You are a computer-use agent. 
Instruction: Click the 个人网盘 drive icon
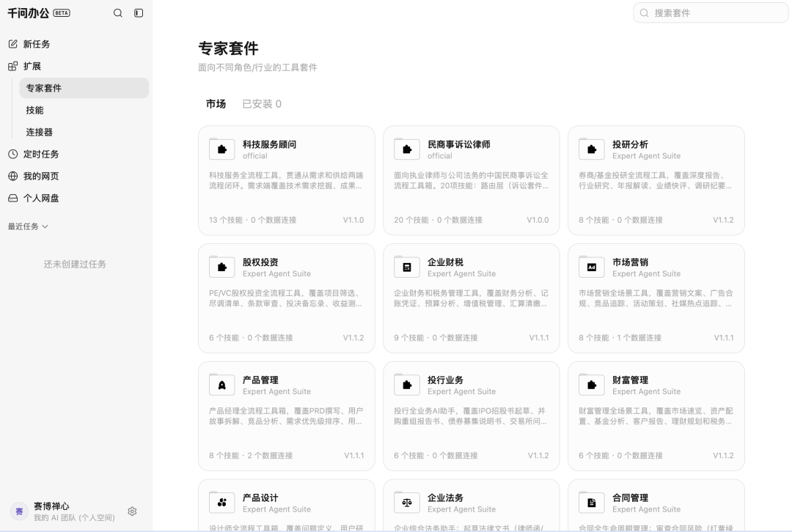coord(13,199)
